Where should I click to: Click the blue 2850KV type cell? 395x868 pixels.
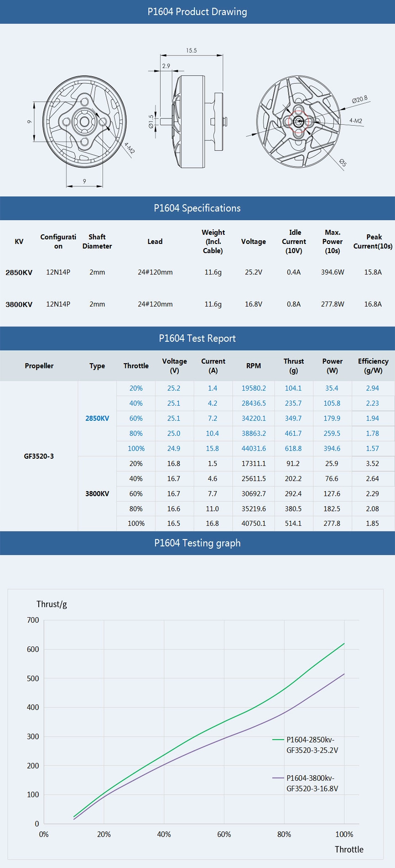[97, 418]
